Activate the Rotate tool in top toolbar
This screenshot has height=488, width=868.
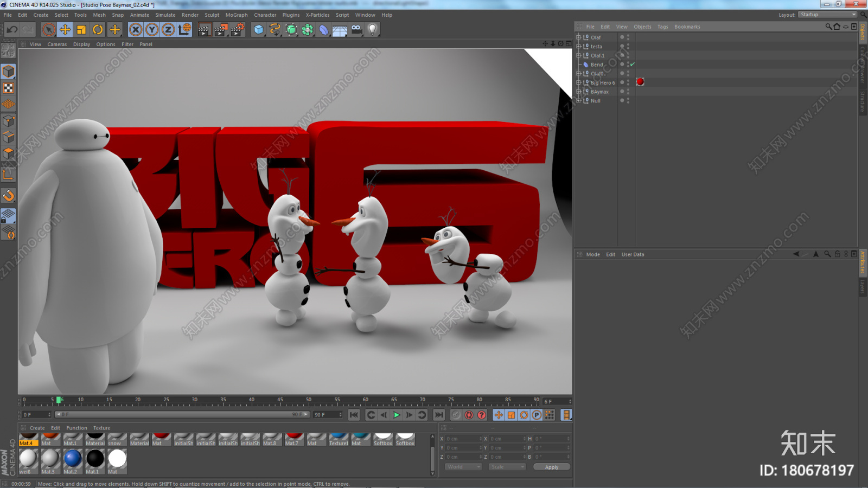coord(98,29)
